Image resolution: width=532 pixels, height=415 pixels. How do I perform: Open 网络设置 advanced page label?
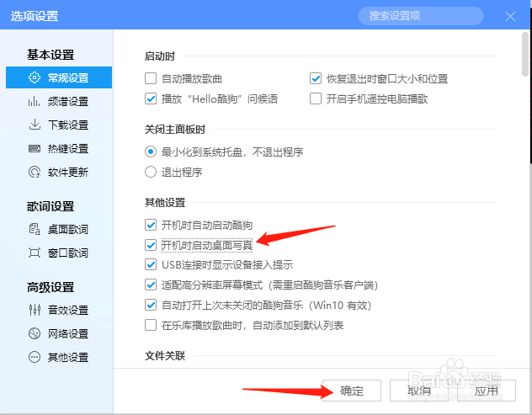pyautogui.click(x=68, y=334)
